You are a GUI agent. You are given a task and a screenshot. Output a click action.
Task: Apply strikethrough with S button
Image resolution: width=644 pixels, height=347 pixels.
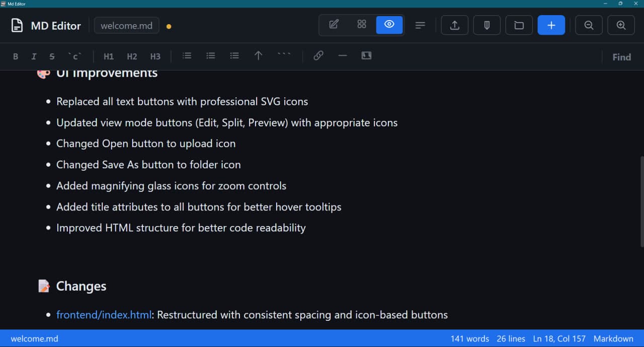[52, 56]
